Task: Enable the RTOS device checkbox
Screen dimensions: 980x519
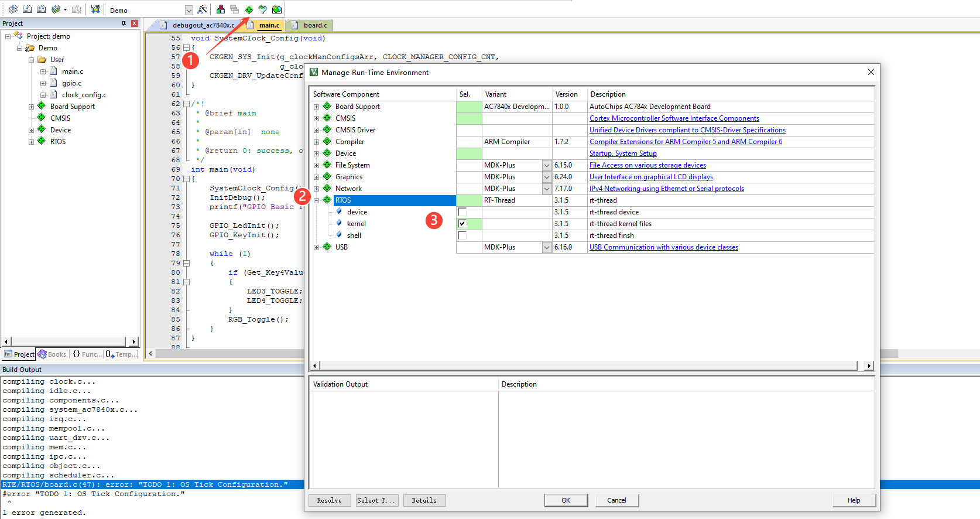Action: [x=462, y=212]
